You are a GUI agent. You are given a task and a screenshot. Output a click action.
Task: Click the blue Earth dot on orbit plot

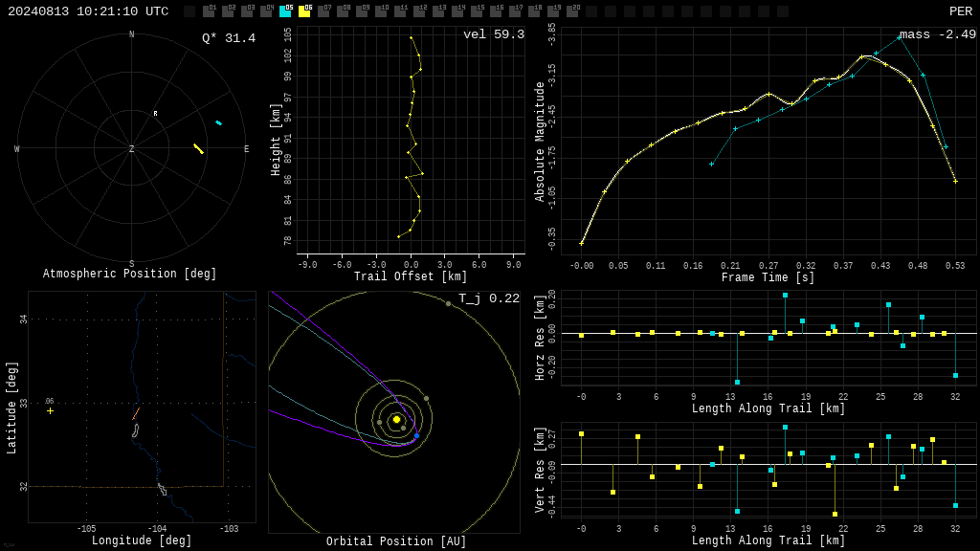[417, 435]
